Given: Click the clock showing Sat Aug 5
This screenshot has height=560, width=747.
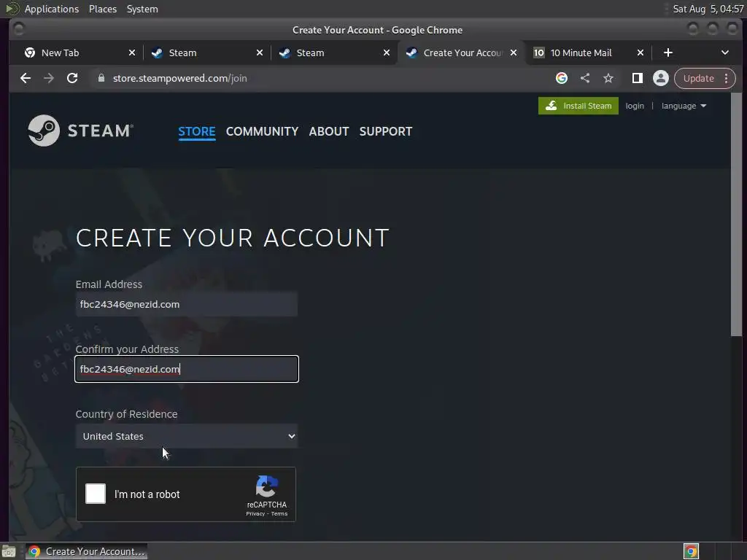Looking at the screenshot, I should tap(708, 9).
